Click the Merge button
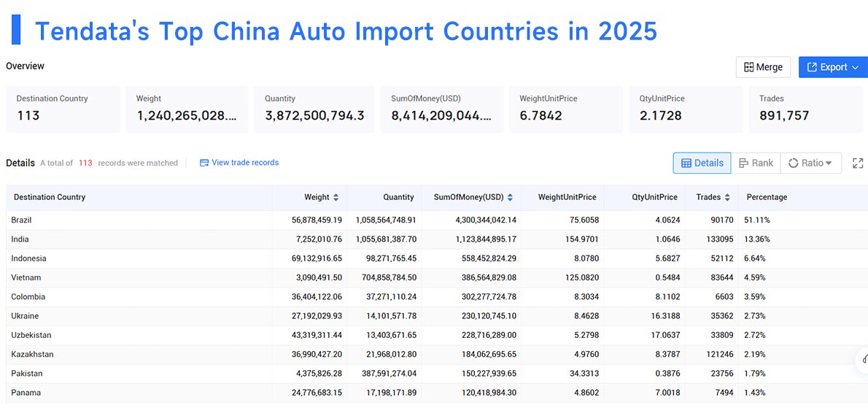 pyautogui.click(x=763, y=67)
